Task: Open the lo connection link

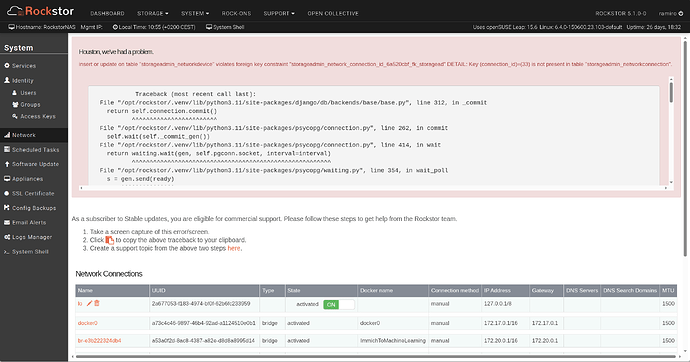Action: 80,304
